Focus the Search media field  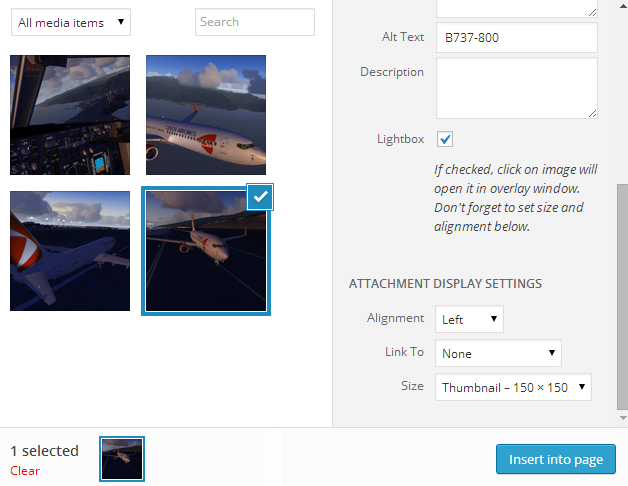[x=255, y=22]
